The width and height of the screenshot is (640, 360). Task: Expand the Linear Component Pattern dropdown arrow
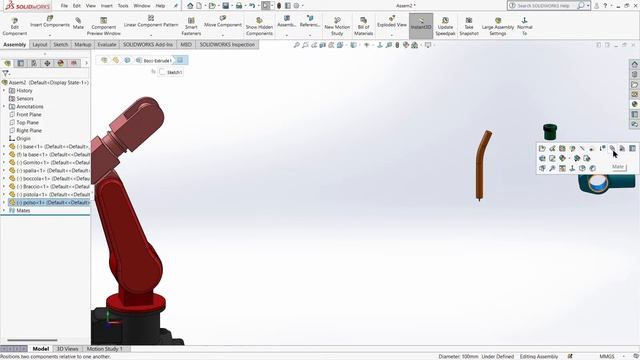click(151, 35)
